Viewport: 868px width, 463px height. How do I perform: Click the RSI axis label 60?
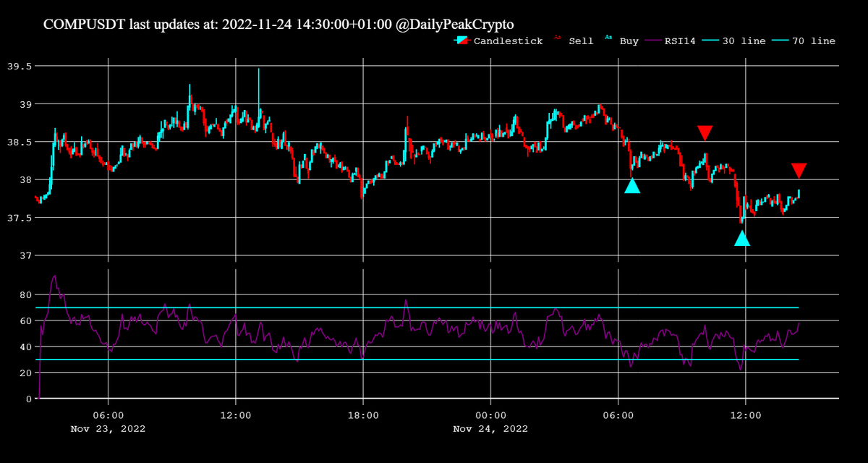(26, 320)
